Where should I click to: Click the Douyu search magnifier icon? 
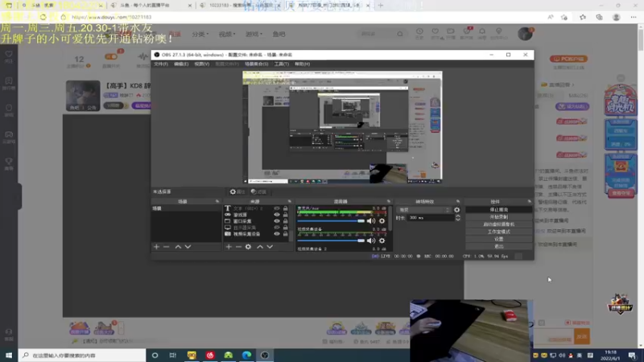[x=400, y=34]
